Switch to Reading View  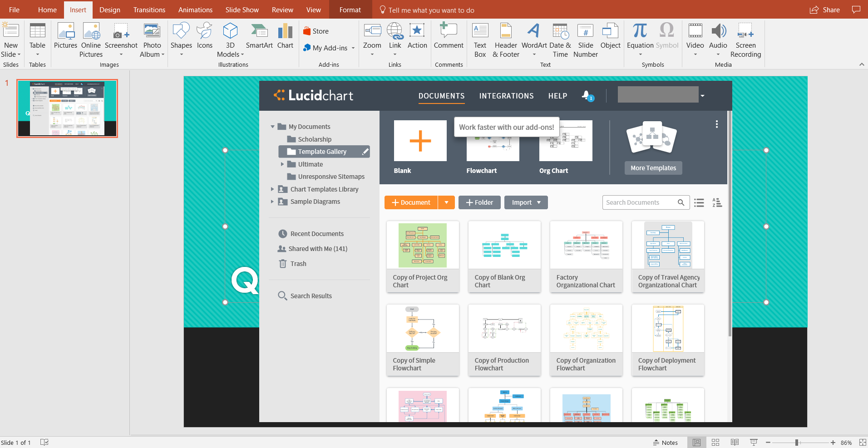(735, 443)
